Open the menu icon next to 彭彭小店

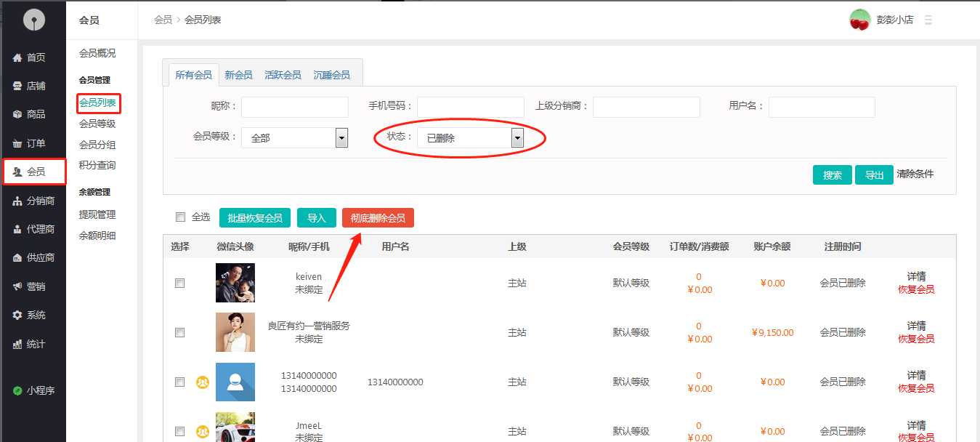click(x=928, y=20)
